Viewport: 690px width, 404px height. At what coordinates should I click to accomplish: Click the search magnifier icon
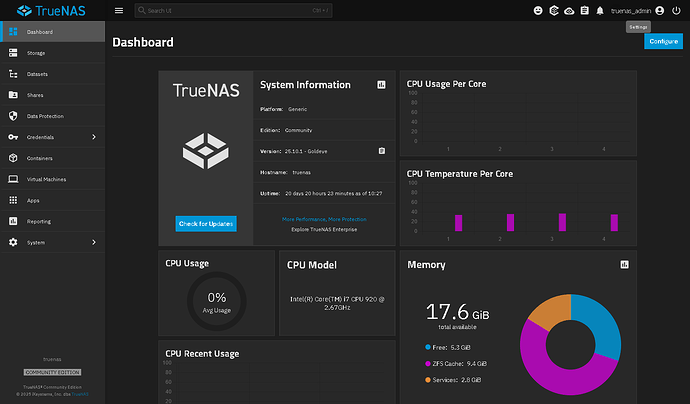(x=142, y=10)
